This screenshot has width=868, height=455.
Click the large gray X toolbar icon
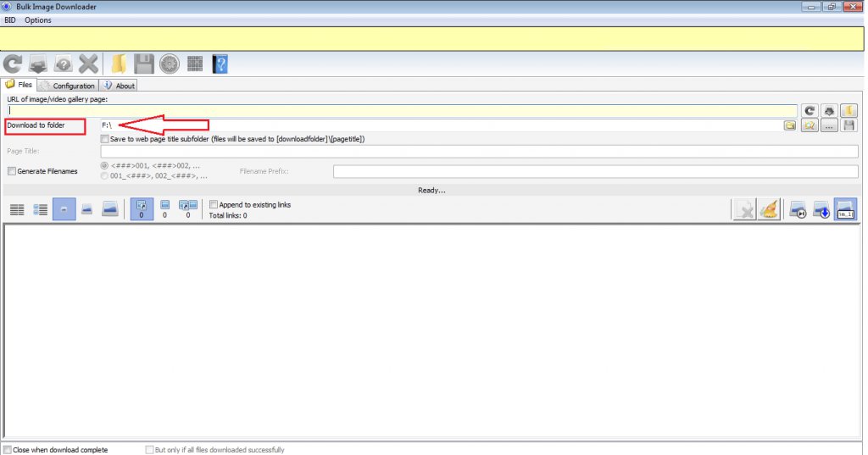88,64
